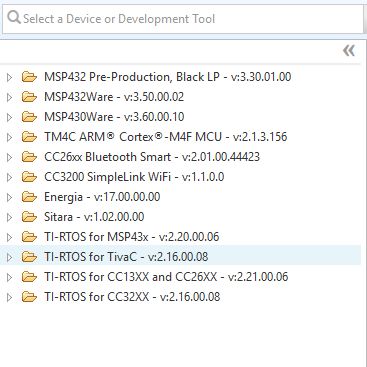Select Energia v:17.00.00.00 entry
The height and width of the screenshot is (367, 367).
click(102, 197)
